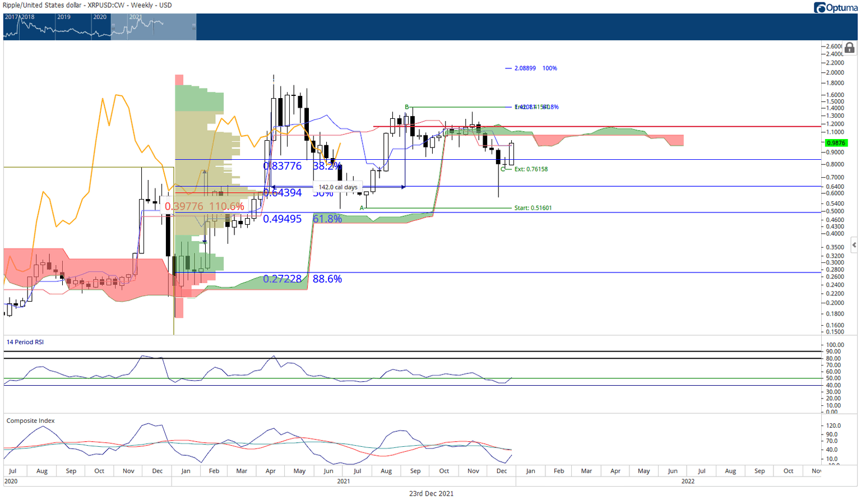Click the 23rd Dec 2021 date label
Image resolution: width=861 pixels, height=504 pixels.
[x=431, y=494]
